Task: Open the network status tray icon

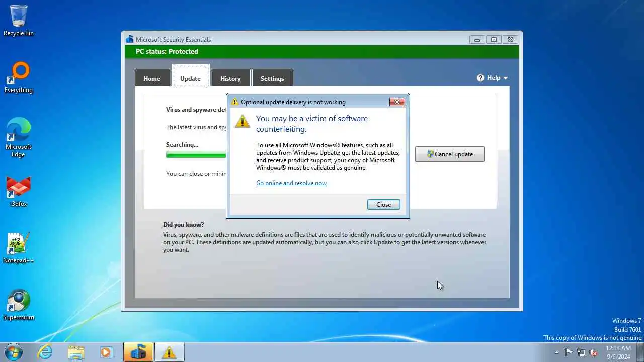Action: pos(581,352)
